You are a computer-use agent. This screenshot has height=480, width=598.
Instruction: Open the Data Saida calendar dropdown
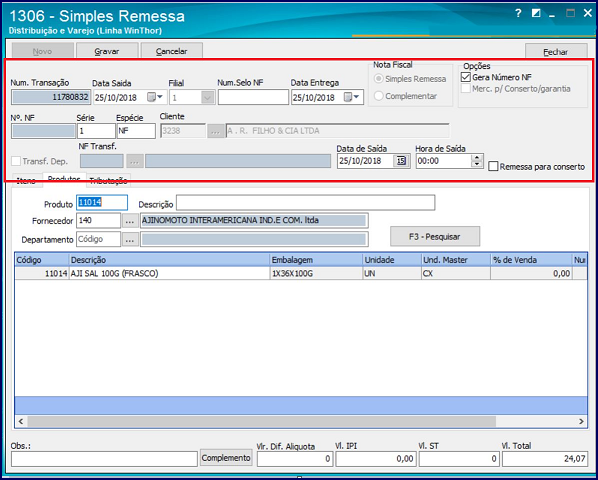(x=155, y=98)
